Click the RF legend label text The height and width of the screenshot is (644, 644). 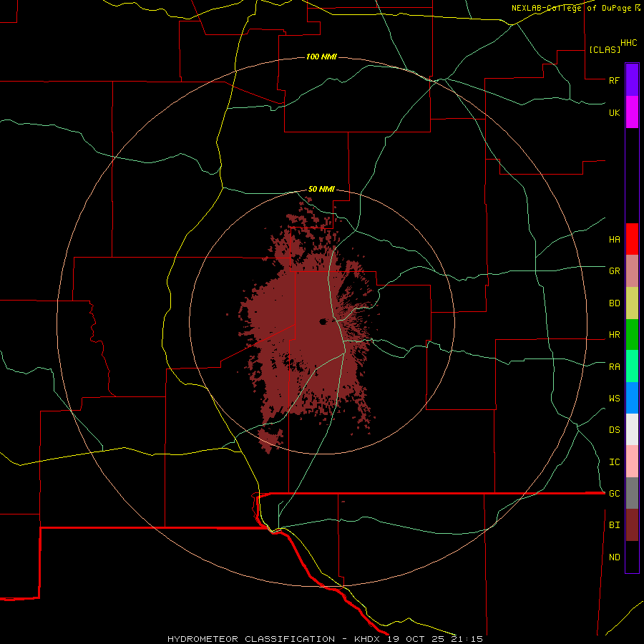(x=614, y=80)
